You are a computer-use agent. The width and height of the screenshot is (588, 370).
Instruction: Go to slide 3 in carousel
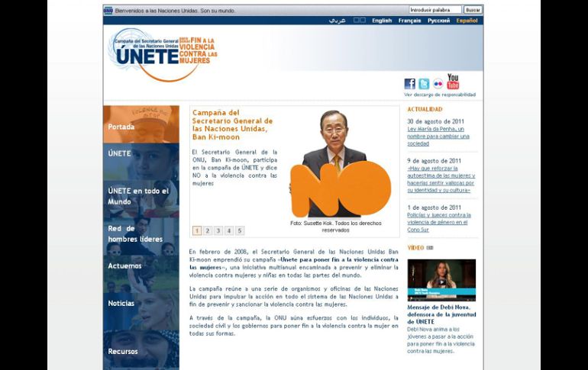[218, 230]
